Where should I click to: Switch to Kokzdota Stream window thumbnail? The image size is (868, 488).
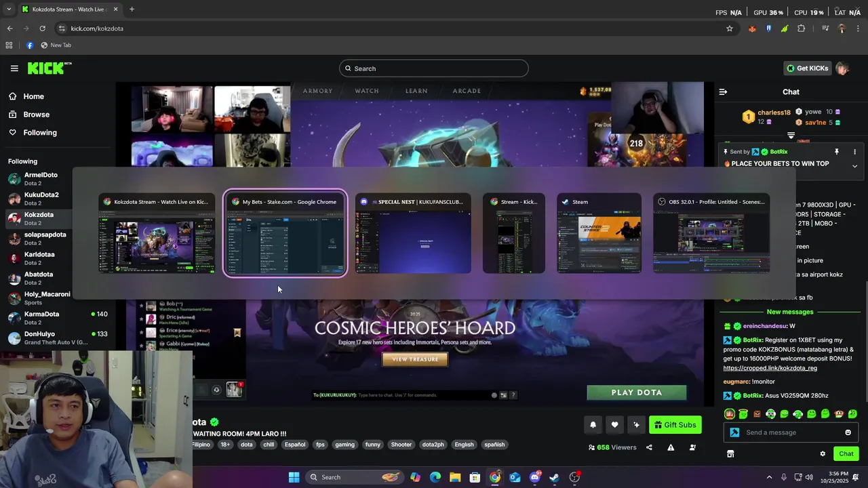[157, 234]
